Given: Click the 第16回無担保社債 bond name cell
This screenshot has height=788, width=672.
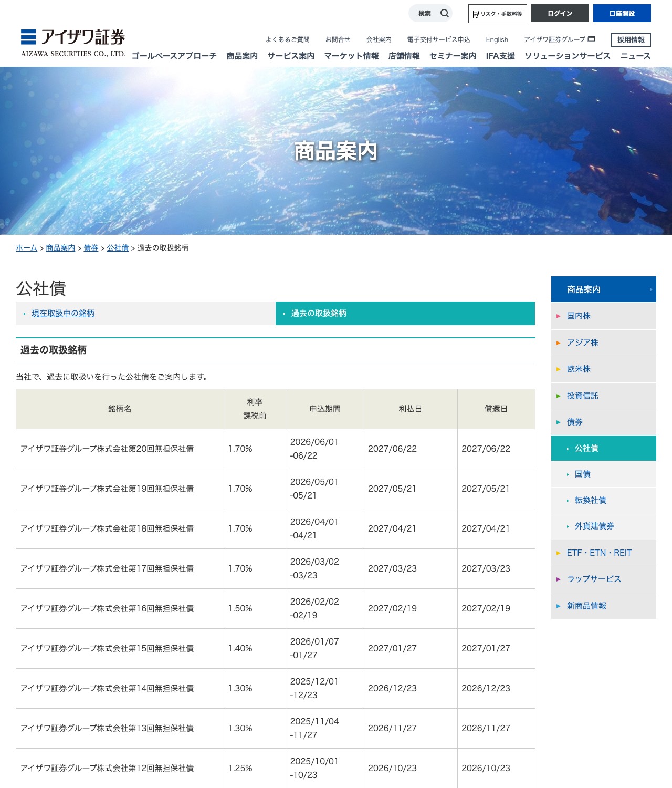Looking at the screenshot, I should click(x=120, y=608).
